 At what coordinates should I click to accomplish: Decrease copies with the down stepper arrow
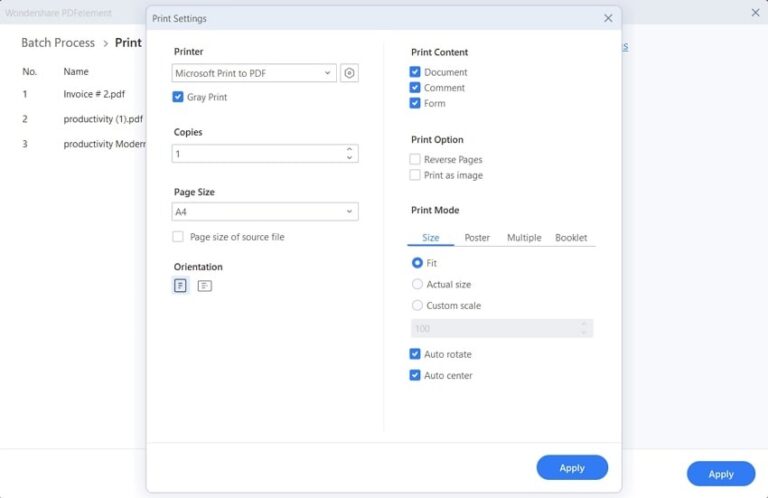point(349,158)
